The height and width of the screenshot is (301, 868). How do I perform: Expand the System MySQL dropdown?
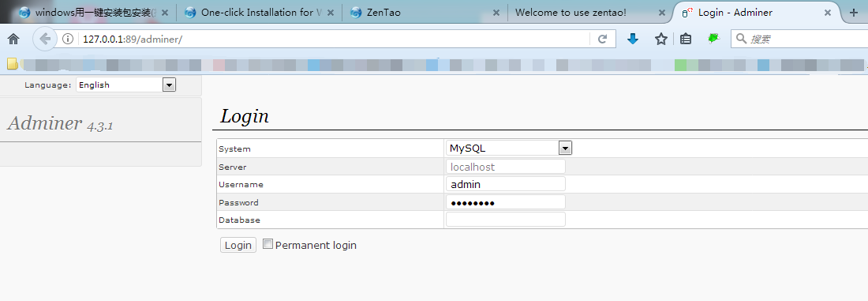(509, 148)
